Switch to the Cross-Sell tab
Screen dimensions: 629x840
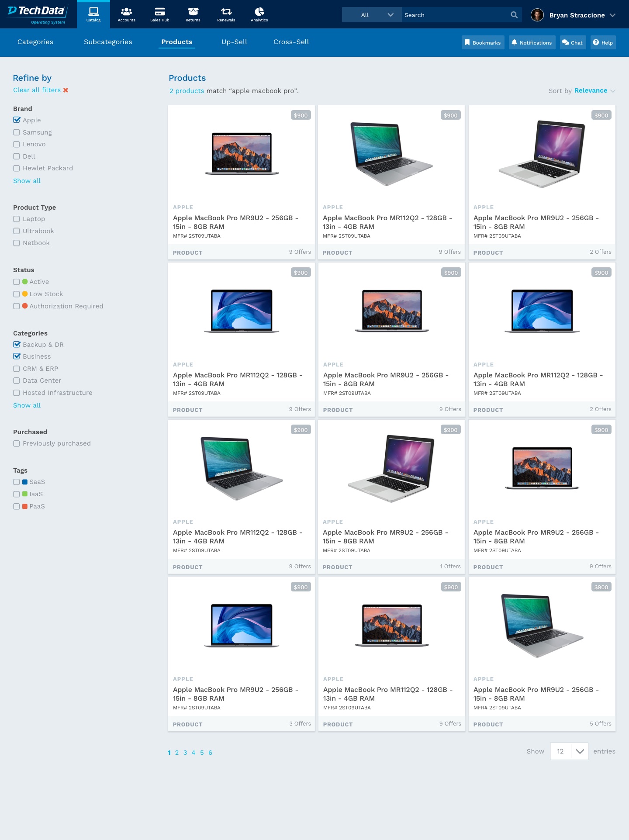click(291, 42)
